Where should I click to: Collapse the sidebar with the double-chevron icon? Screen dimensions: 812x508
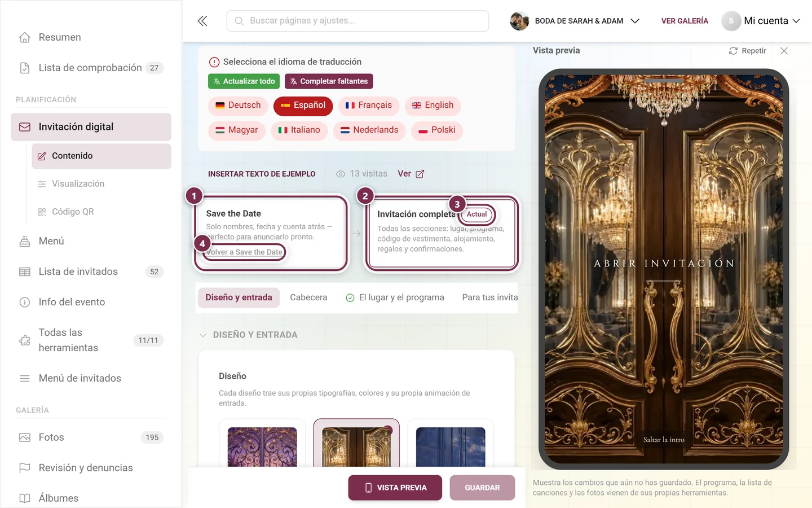point(202,21)
